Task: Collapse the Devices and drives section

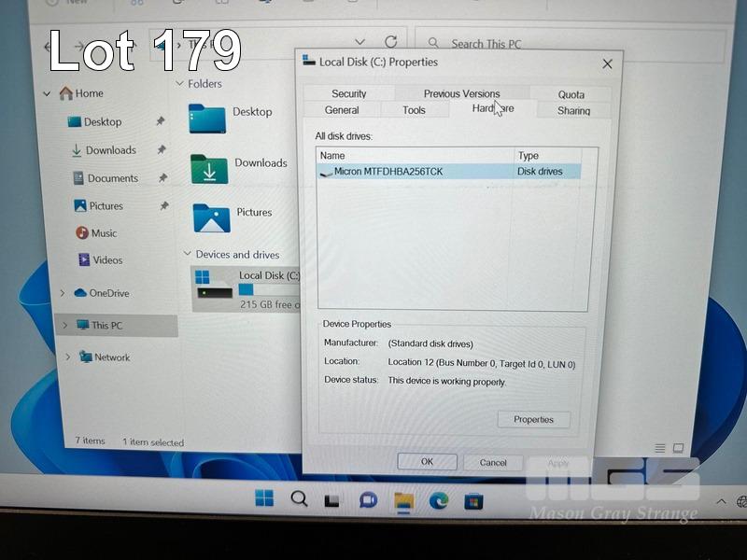Action: (x=187, y=254)
